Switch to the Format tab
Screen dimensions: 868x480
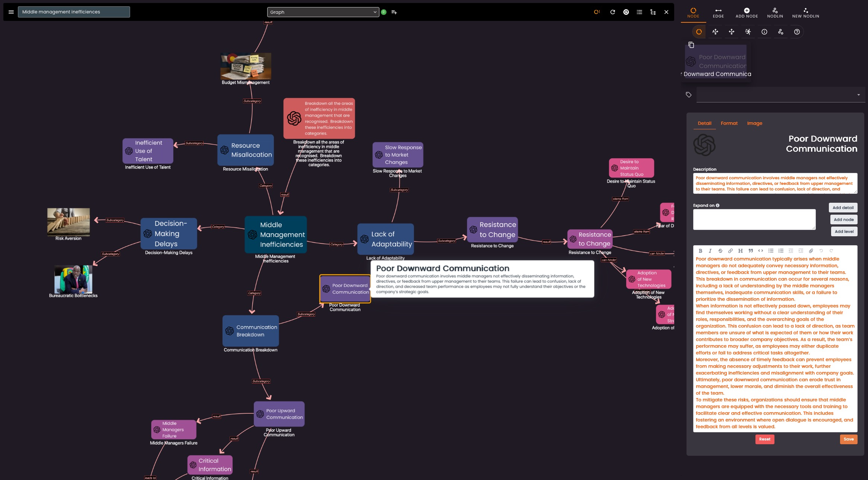pyautogui.click(x=729, y=123)
